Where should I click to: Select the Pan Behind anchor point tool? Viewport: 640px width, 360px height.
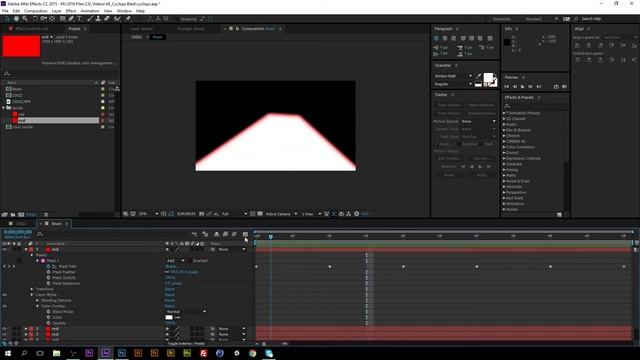coord(52,19)
